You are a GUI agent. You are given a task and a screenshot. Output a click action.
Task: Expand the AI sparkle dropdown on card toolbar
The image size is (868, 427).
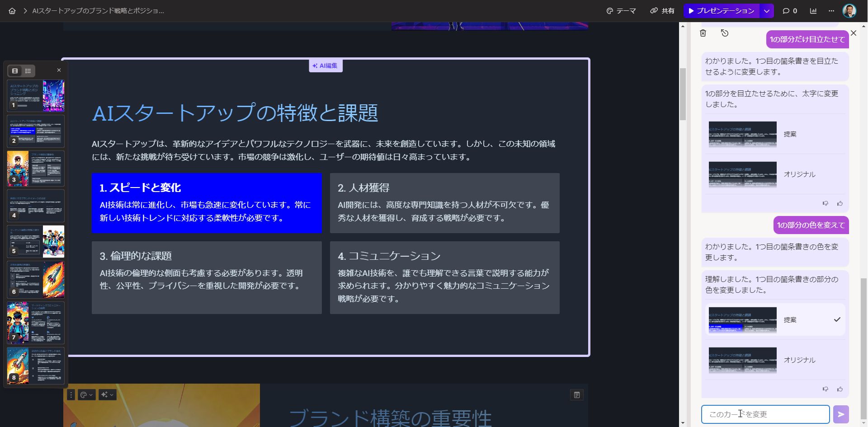[112, 394]
